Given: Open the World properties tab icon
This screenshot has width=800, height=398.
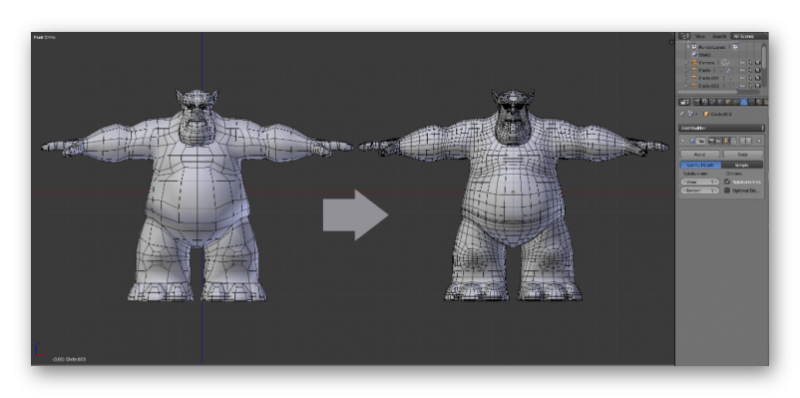Looking at the screenshot, I should coord(720,102).
